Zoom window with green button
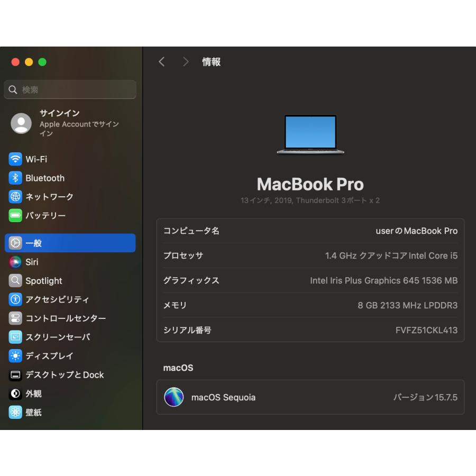The image size is (476, 476). point(42,62)
